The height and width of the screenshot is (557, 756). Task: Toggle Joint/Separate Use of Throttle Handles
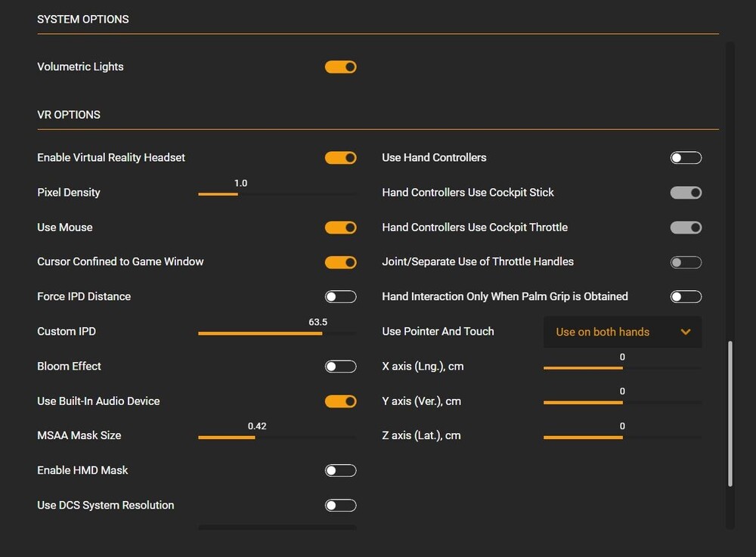click(x=686, y=262)
